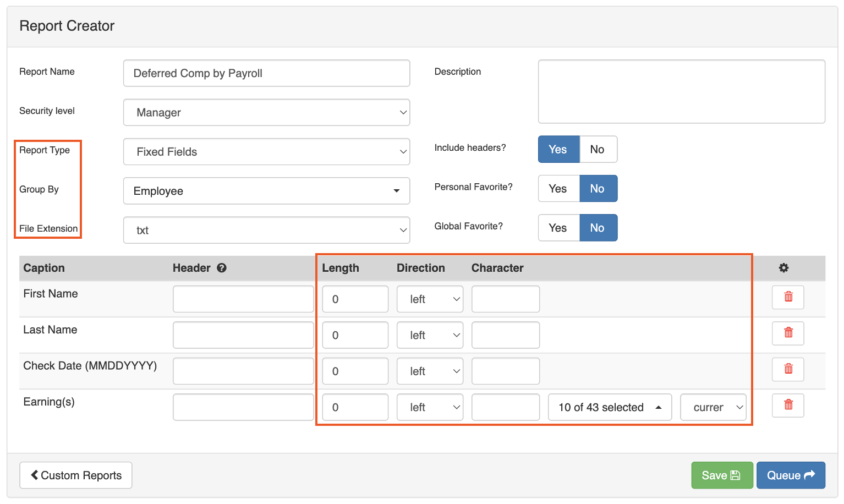
Task: Delete the First Name row
Action: pyautogui.click(x=788, y=297)
